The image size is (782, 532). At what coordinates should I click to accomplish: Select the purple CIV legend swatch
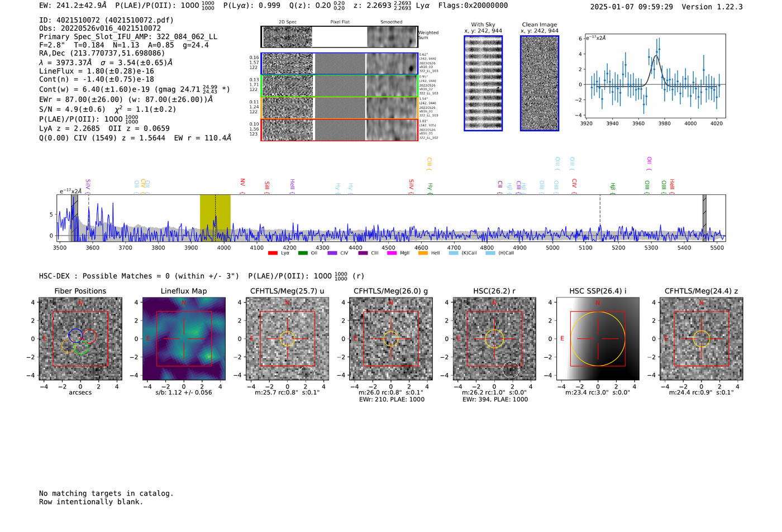point(333,253)
